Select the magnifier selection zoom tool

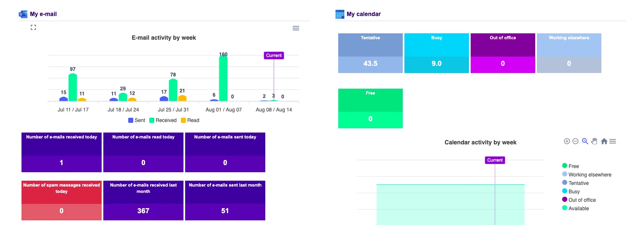(585, 141)
